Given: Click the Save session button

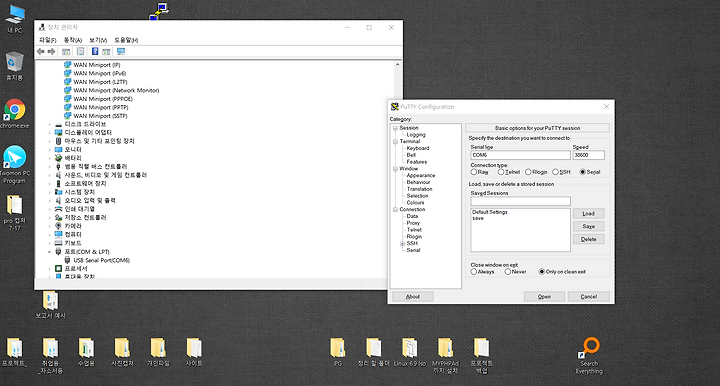Looking at the screenshot, I should tap(588, 226).
